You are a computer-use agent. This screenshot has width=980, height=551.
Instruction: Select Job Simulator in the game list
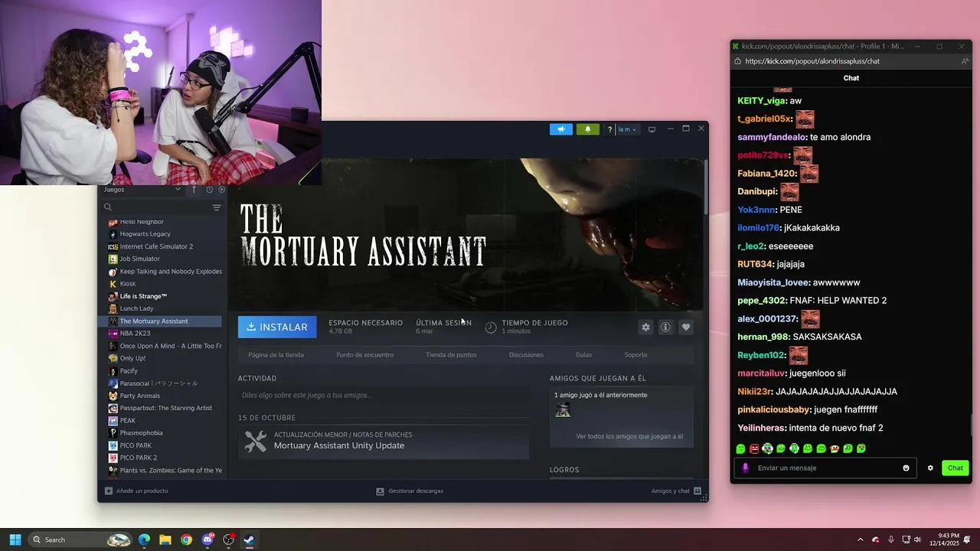coord(139,259)
